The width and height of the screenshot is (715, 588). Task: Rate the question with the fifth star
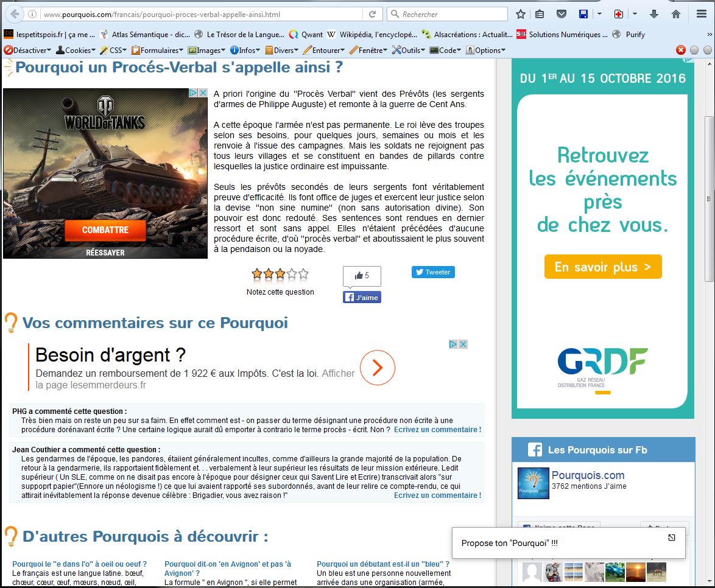coord(303,274)
